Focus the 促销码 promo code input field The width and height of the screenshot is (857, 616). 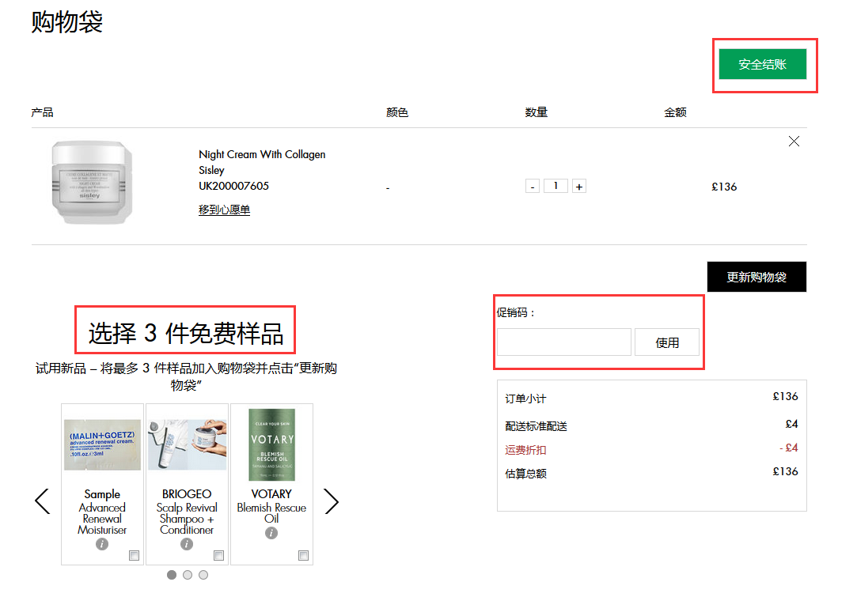(564, 342)
